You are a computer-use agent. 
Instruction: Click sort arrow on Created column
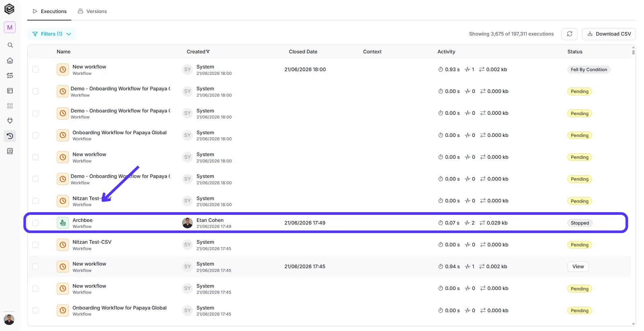point(208,52)
